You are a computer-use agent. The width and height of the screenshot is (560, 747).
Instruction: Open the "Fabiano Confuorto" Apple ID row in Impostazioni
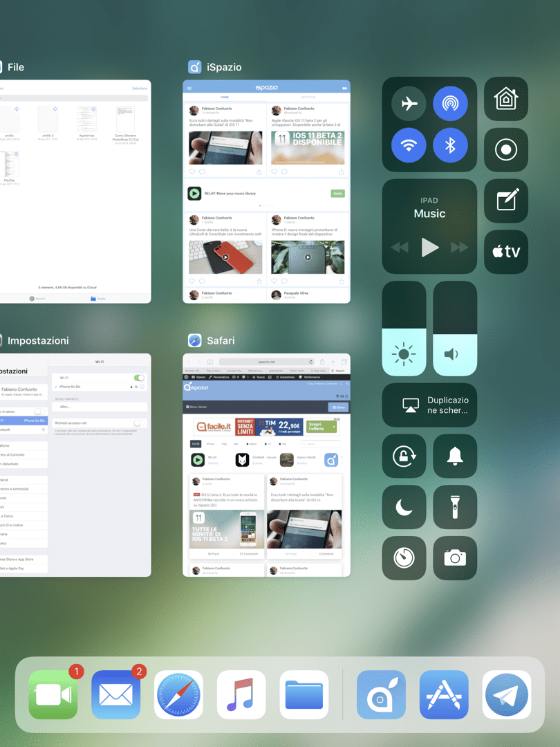(x=24, y=391)
